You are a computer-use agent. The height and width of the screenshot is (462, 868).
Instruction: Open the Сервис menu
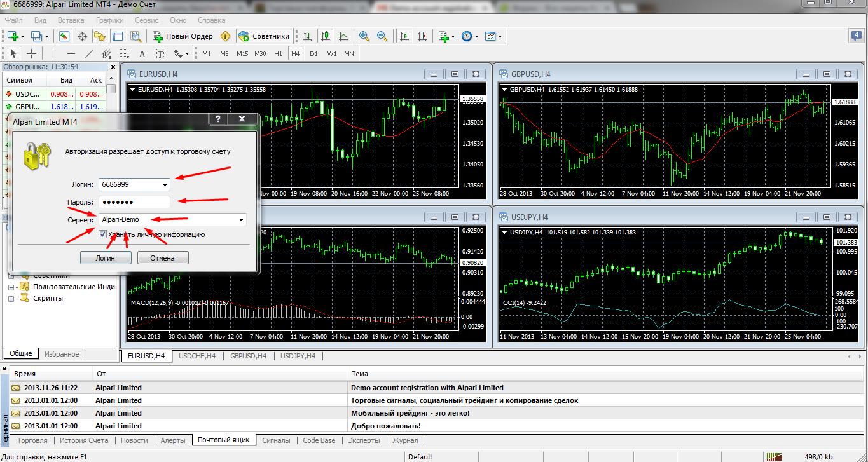[147, 20]
